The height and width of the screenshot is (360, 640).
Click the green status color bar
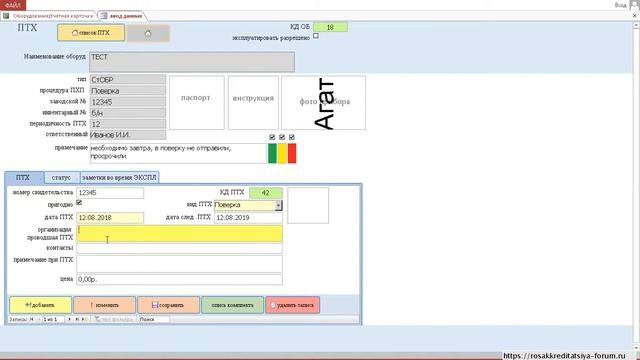272,153
